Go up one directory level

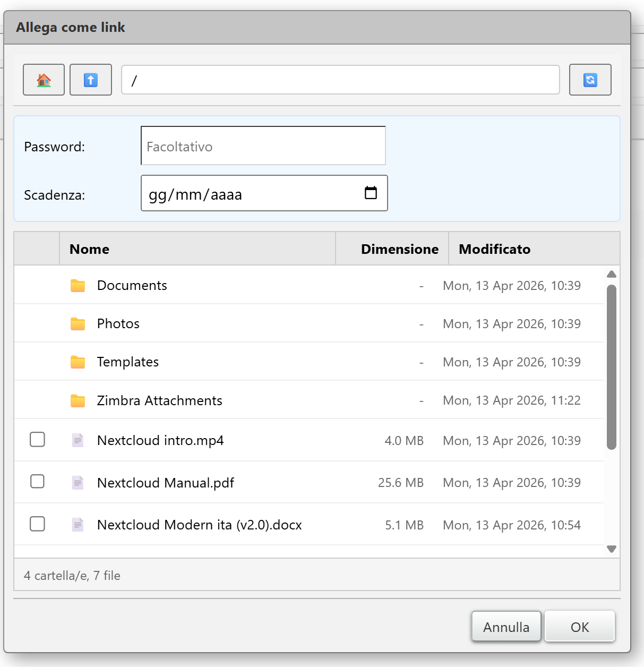91,80
